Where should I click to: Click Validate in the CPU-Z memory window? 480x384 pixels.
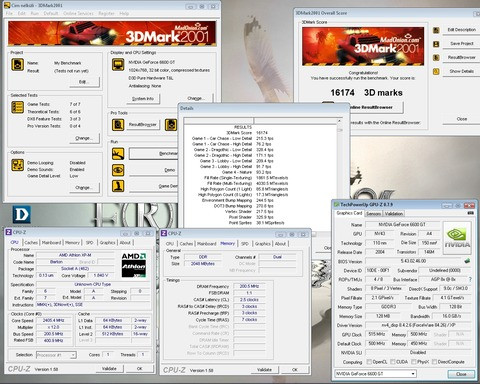tap(264, 370)
